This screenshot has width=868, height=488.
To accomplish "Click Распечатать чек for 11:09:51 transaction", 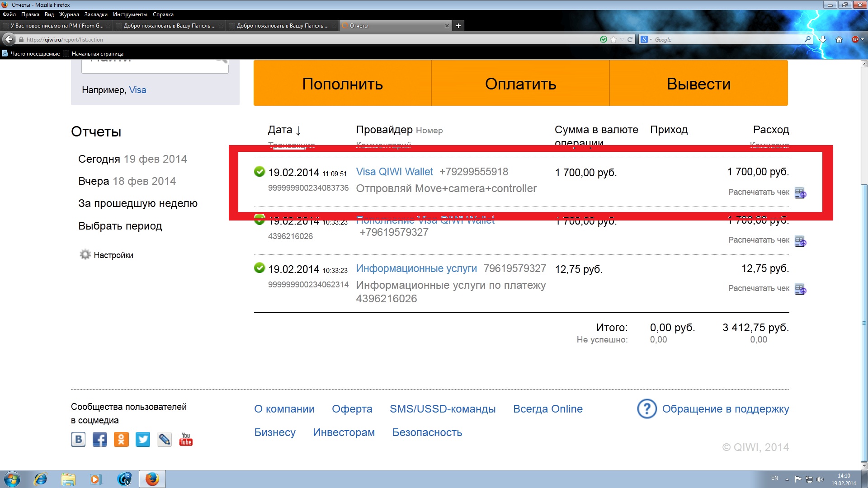I will click(759, 192).
